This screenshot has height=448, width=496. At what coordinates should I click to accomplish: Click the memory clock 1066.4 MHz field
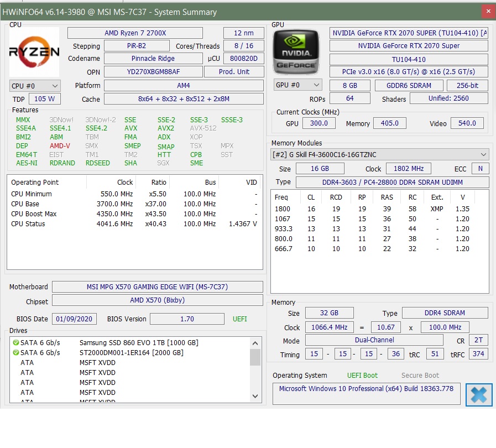click(330, 327)
